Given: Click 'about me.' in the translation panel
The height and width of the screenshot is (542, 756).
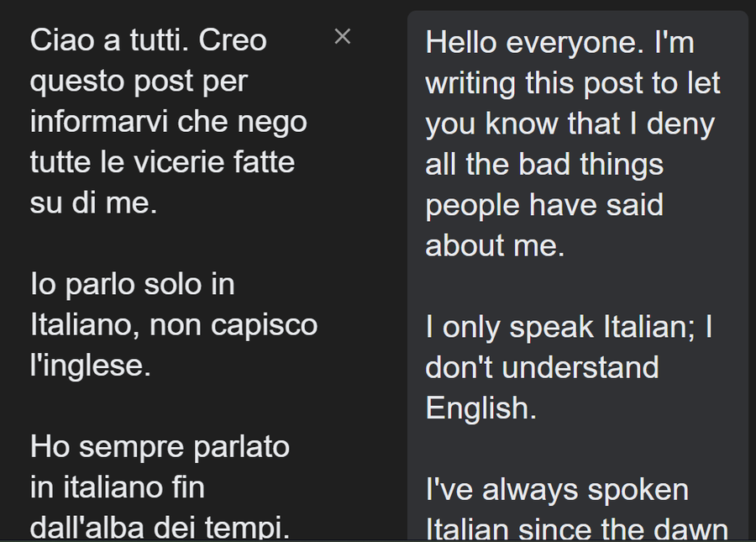Looking at the screenshot, I should click(x=495, y=245).
